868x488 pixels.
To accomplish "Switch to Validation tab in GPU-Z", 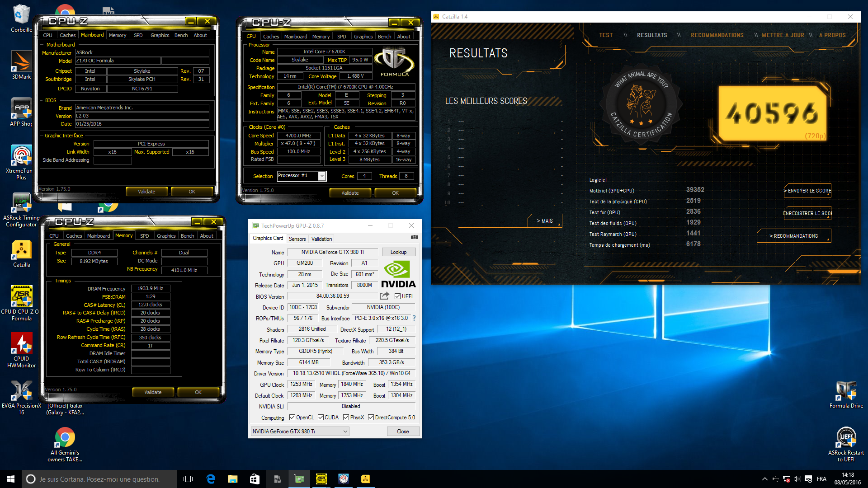I will pos(321,239).
